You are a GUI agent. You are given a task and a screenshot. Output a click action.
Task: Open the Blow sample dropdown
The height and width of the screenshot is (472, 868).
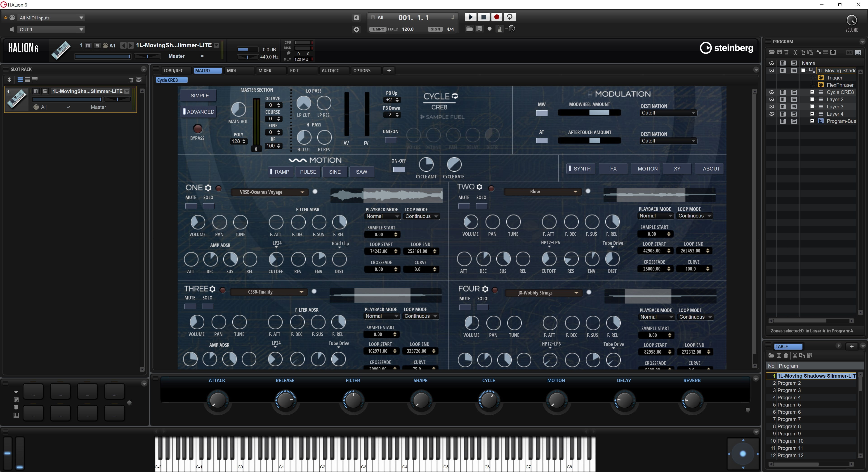click(x=542, y=192)
